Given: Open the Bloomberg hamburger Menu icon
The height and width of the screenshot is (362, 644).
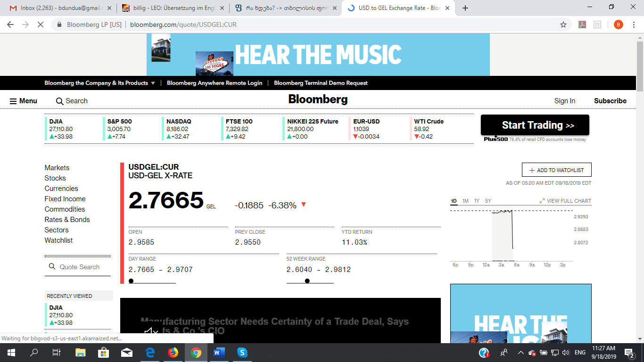Looking at the screenshot, I should (13, 101).
